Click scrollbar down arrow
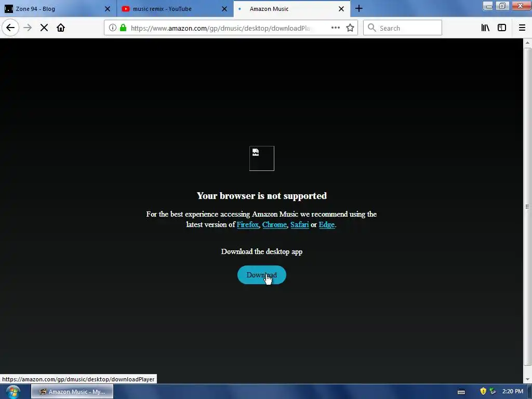This screenshot has width=532, height=399. coord(527,379)
